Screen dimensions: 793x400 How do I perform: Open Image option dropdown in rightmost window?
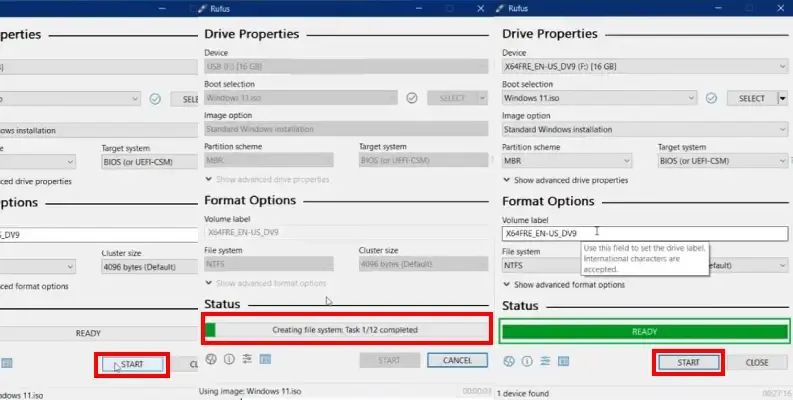coord(645,129)
